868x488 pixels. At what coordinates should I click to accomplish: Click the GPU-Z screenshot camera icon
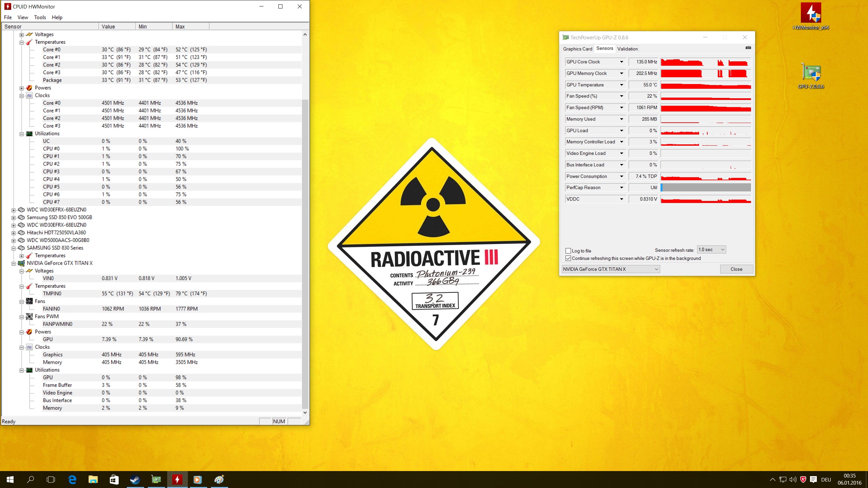[x=748, y=48]
